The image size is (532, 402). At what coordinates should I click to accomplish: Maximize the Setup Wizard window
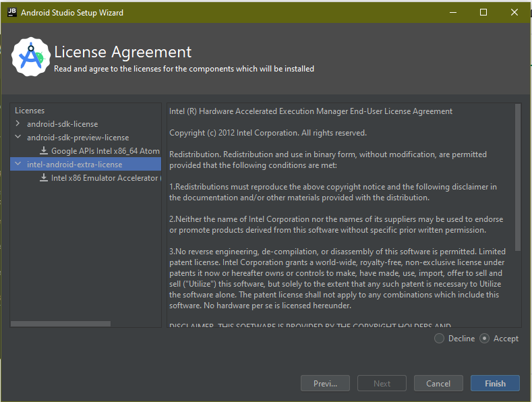click(483, 12)
